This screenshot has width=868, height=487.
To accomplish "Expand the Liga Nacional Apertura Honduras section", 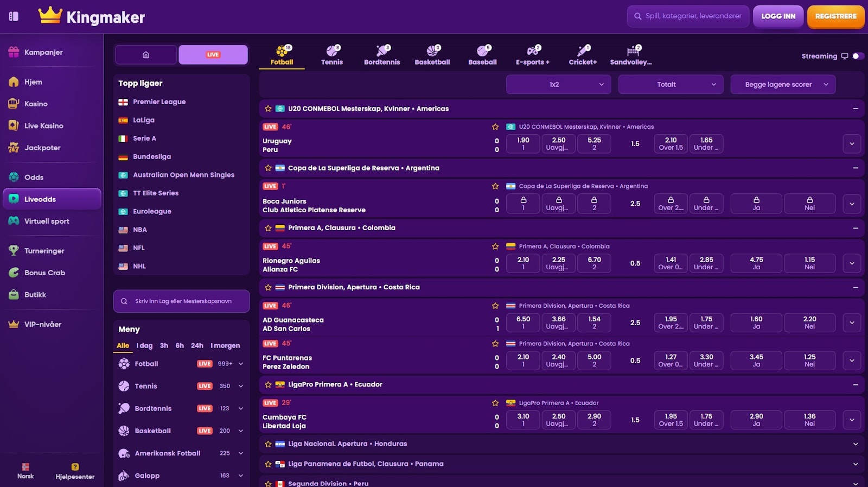I will 855,444.
